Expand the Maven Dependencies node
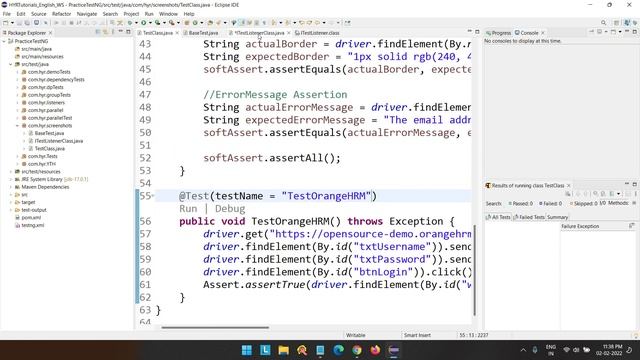 pyautogui.click(x=11, y=187)
